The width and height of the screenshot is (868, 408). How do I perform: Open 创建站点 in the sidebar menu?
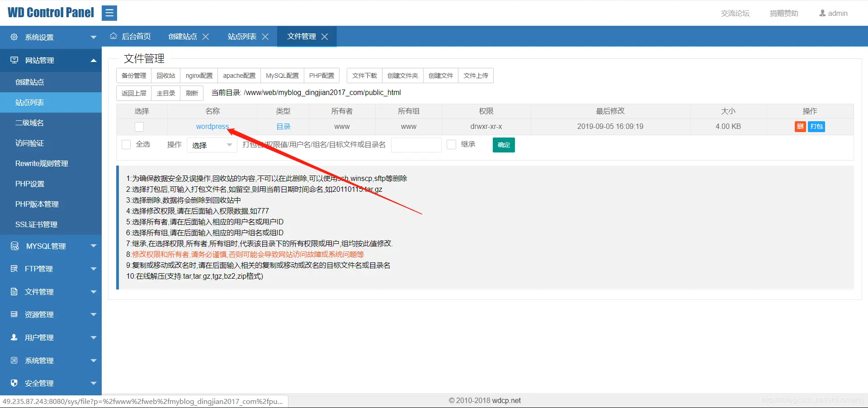tap(51, 82)
